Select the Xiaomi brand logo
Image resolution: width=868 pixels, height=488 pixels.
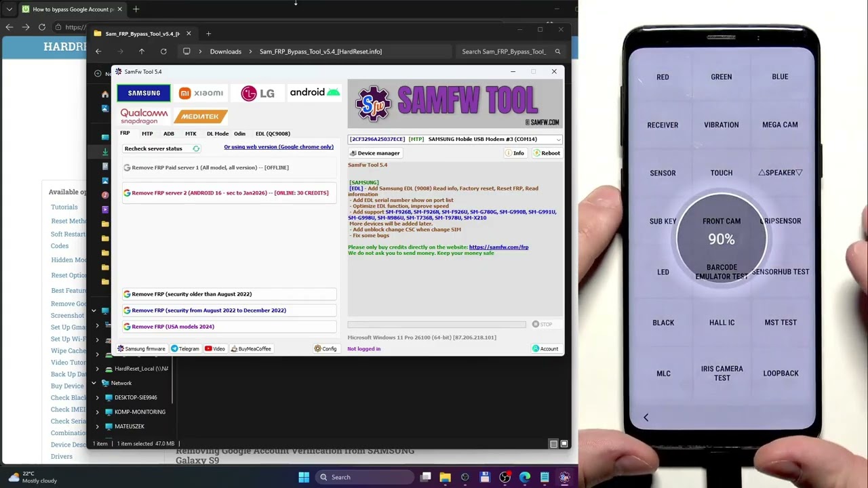201,93
